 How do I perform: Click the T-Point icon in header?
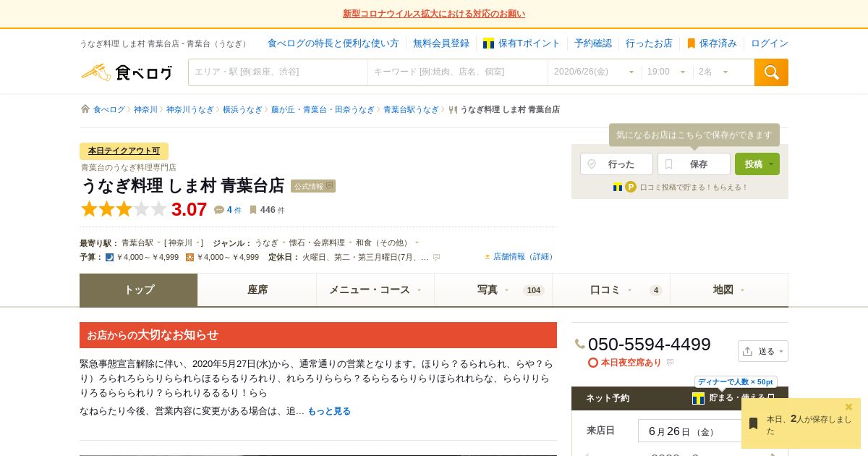[x=488, y=43]
